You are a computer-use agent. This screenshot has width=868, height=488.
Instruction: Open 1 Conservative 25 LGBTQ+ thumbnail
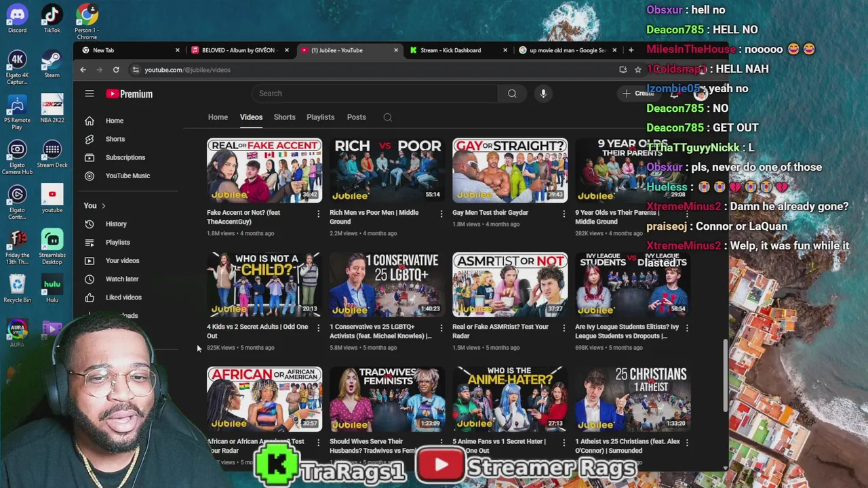point(387,285)
